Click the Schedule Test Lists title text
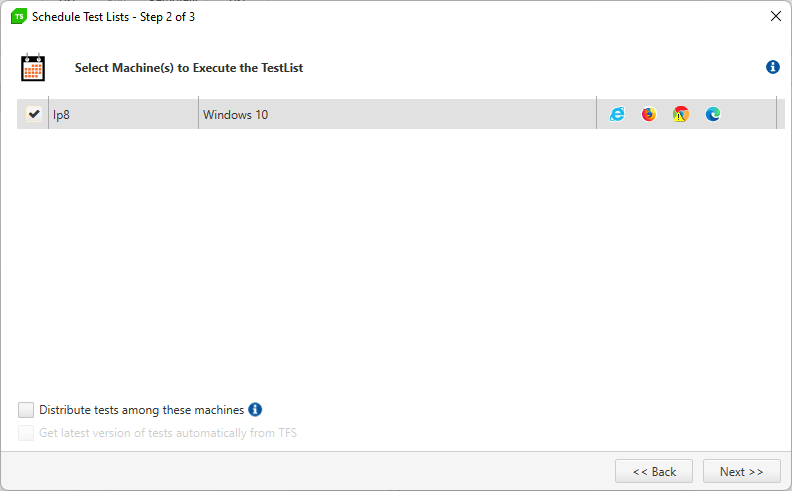 pyautogui.click(x=114, y=17)
